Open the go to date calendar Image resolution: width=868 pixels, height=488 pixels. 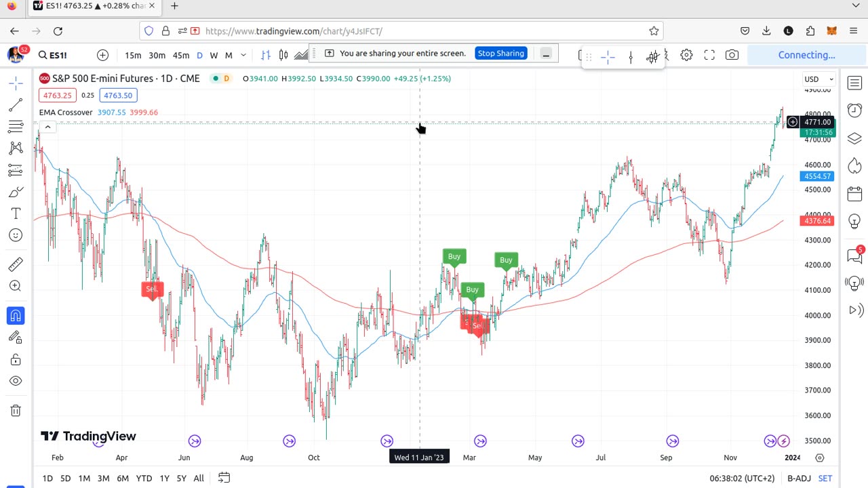224,479
